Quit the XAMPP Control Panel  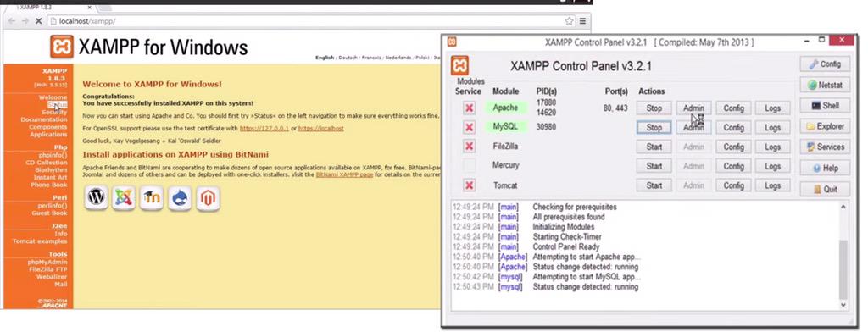pos(825,189)
